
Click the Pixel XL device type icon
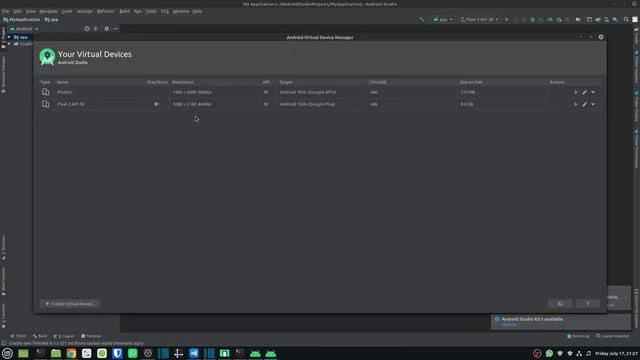45,92
